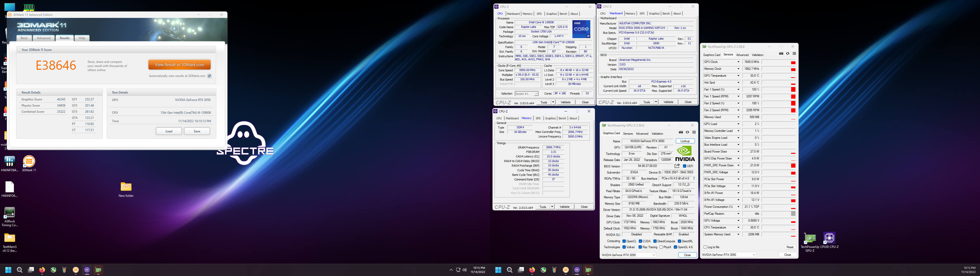
Task: Open the Socket #1 selection dropdown in CPU-Z
Action: pyautogui.click(x=526, y=93)
